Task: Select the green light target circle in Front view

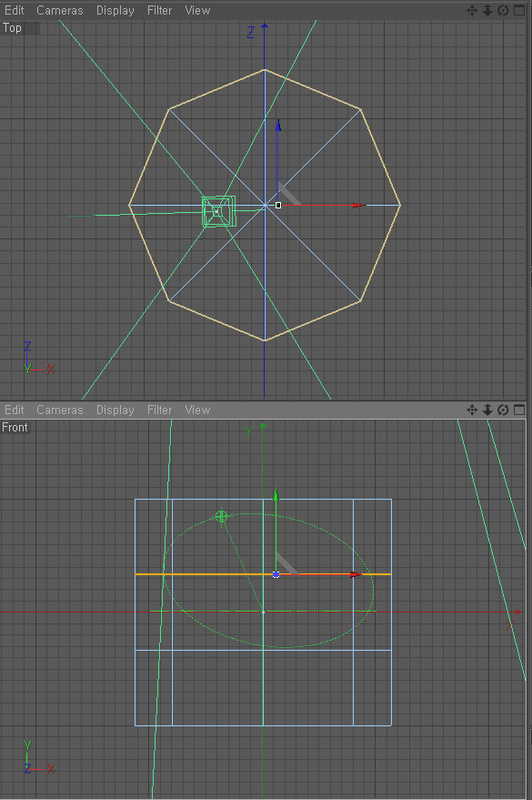Action: [x=221, y=516]
